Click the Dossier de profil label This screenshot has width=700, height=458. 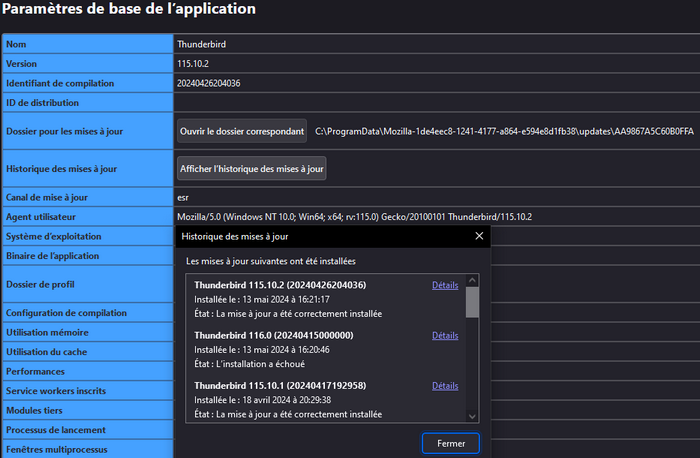pos(40,284)
